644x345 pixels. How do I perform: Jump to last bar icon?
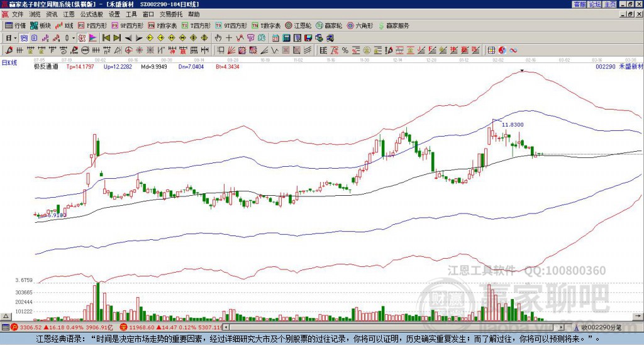pyautogui.click(x=117, y=38)
